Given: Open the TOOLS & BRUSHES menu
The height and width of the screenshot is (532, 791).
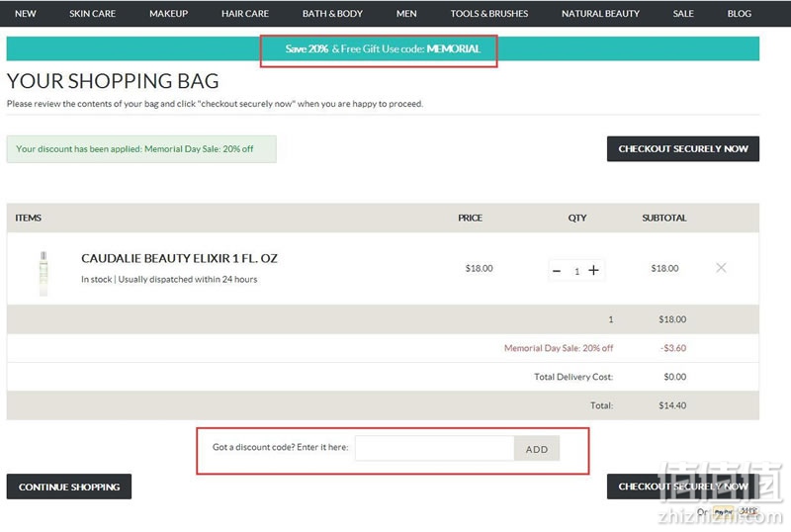Looking at the screenshot, I should 489,14.
